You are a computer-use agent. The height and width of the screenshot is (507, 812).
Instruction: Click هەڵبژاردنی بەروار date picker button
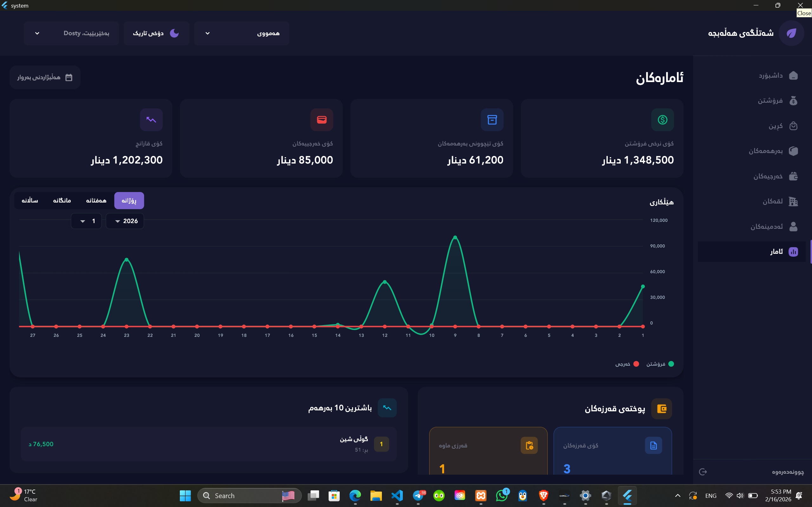click(x=45, y=77)
